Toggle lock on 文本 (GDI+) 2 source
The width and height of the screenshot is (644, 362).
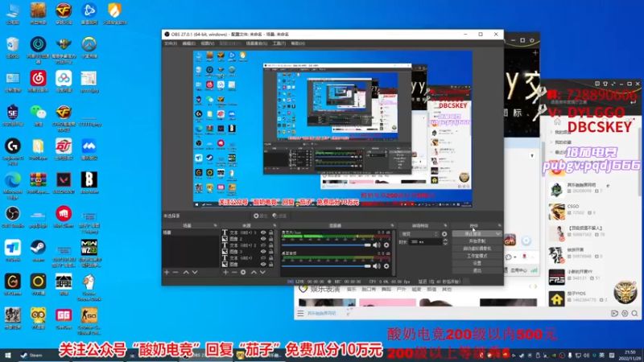[x=270, y=245]
